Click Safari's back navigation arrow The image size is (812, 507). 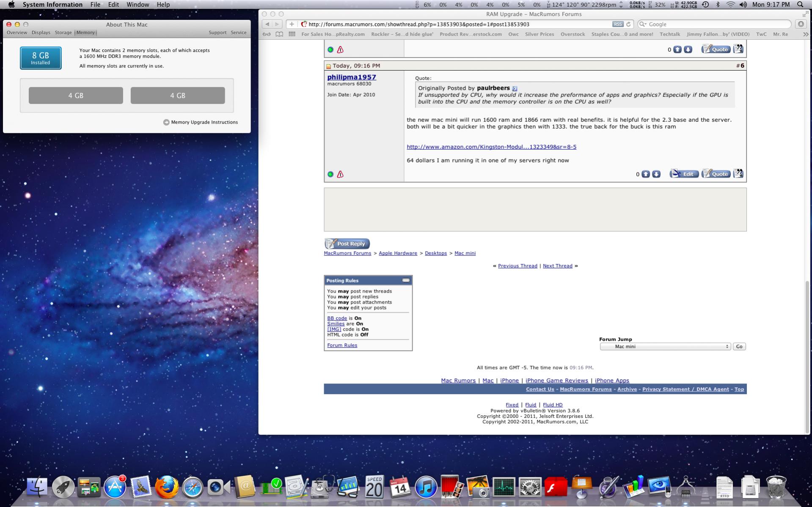267,24
